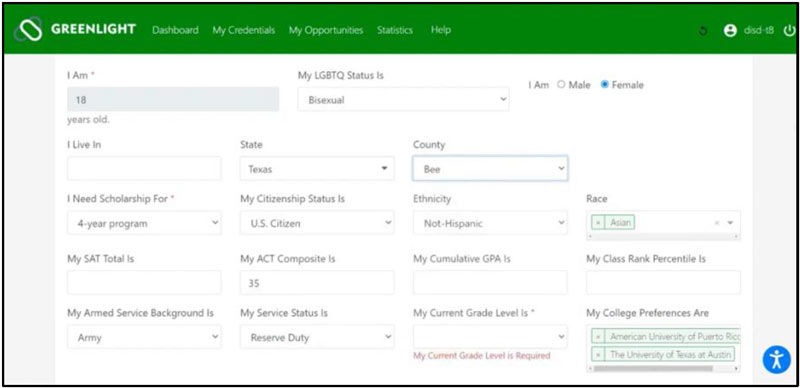
Task: Click the disd-t8 username
Action: (x=759, y=31)
